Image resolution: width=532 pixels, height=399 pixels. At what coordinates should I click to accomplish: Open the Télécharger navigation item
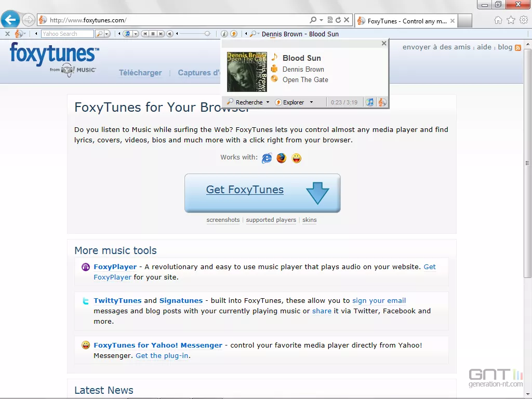(140, 73)
